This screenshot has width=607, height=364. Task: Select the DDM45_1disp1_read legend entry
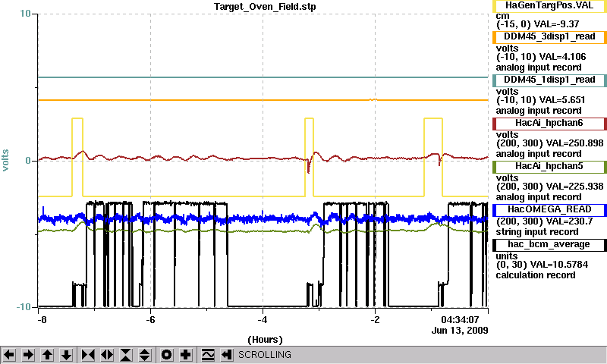[549, 80]
